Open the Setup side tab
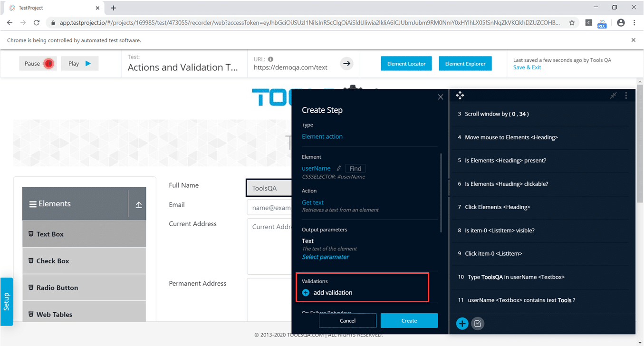The height and width of the screenshot is (346, 644). [7, 302]
